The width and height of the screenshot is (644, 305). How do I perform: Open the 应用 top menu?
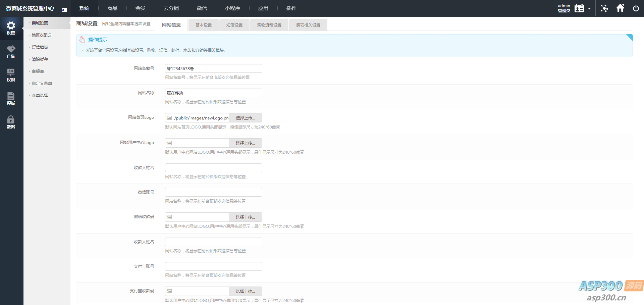263,8
